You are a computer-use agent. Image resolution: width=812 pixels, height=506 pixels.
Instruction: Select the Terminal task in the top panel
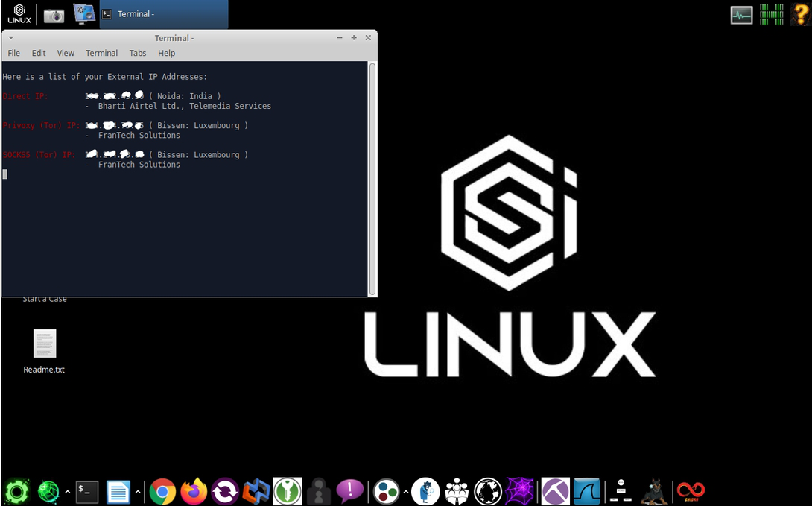click(x=164, y=14)
